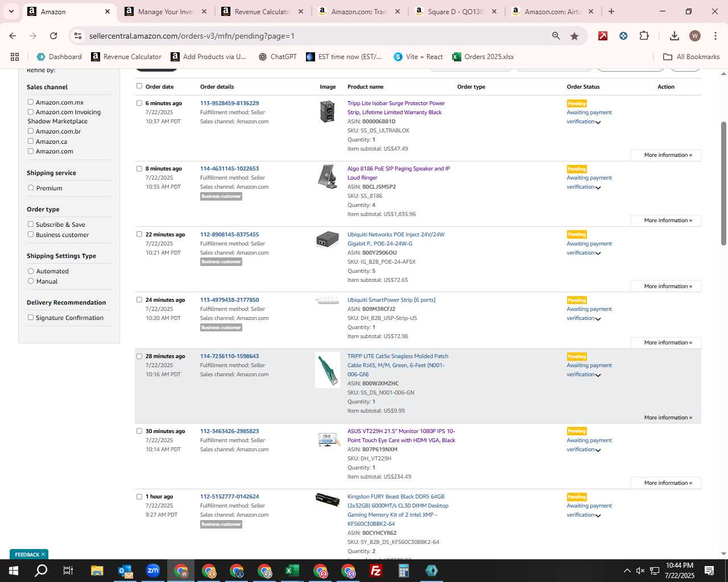The image size is (728, 582).
Task: Click the red Adobe Acrobat extension icon
Action: [x=603, y=36]
